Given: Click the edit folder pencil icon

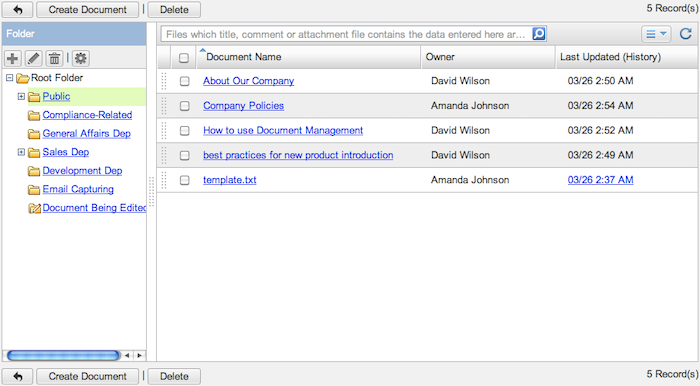Looking at the screenshot, I should 33,58.
